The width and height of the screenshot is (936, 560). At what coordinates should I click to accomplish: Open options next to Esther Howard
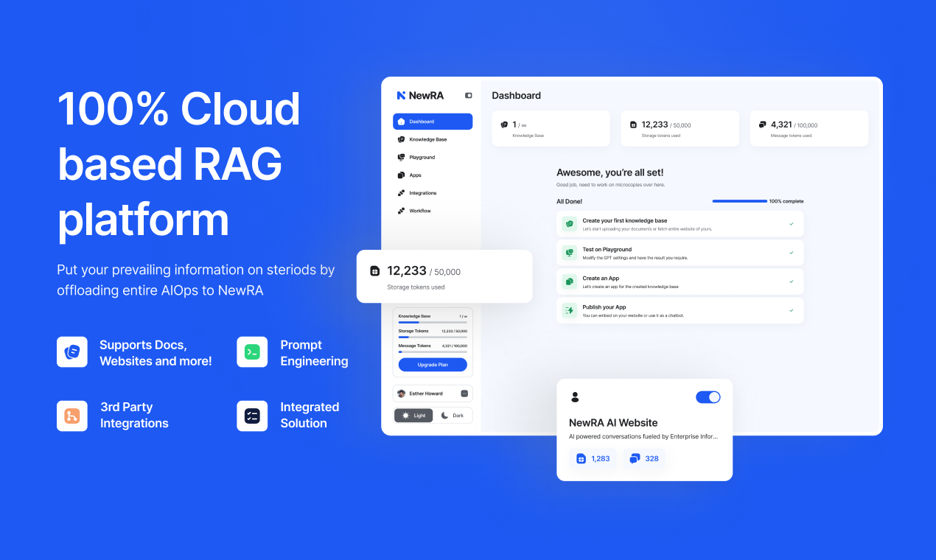(465, 393)
